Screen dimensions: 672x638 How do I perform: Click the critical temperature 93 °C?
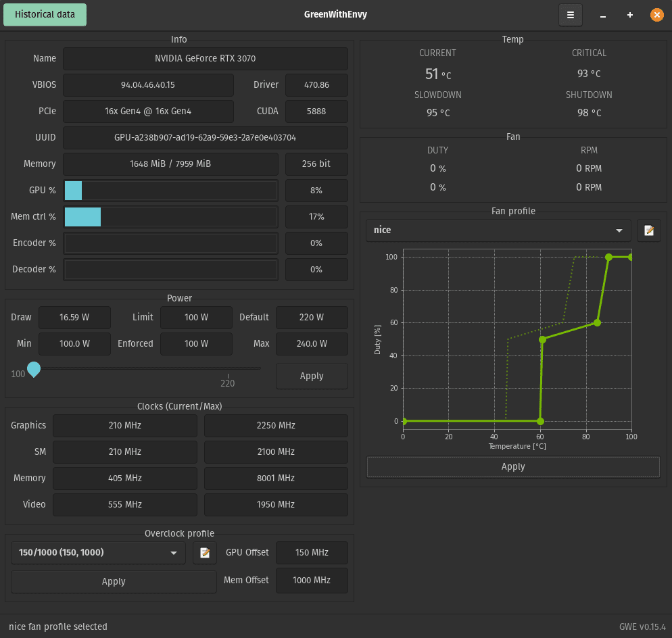pos(589,74)
